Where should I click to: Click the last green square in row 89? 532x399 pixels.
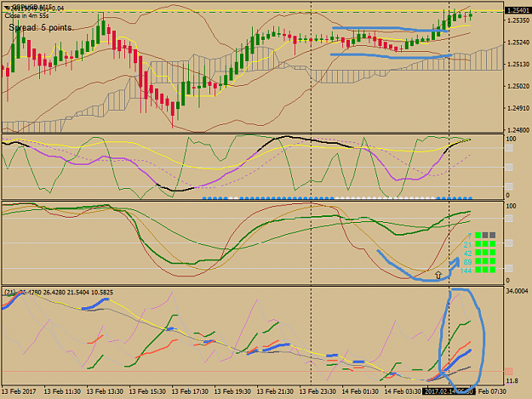click(x=492, y=261)
